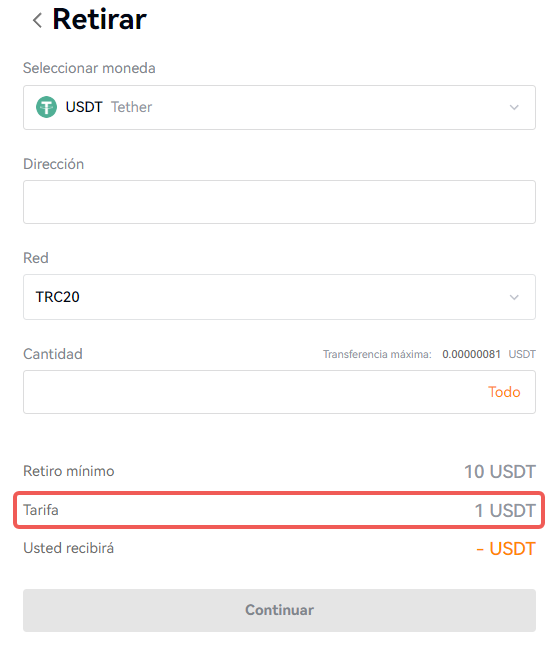Click the 1 USDT fee amount
The width and height of the screenshot is (552, 648).
[505, 510]
